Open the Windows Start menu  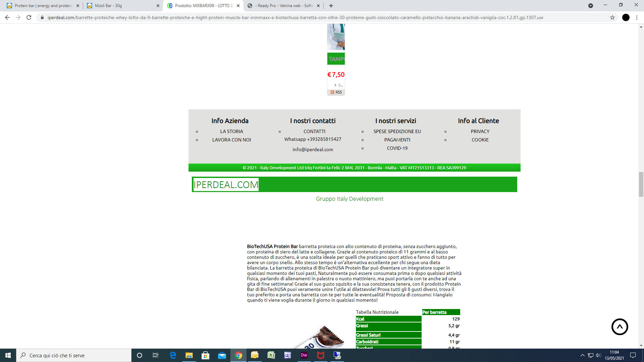click(8, 355)
